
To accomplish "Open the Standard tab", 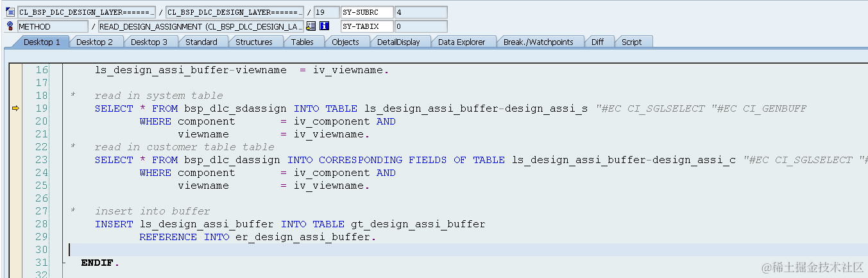I will [x=201, y=42].
